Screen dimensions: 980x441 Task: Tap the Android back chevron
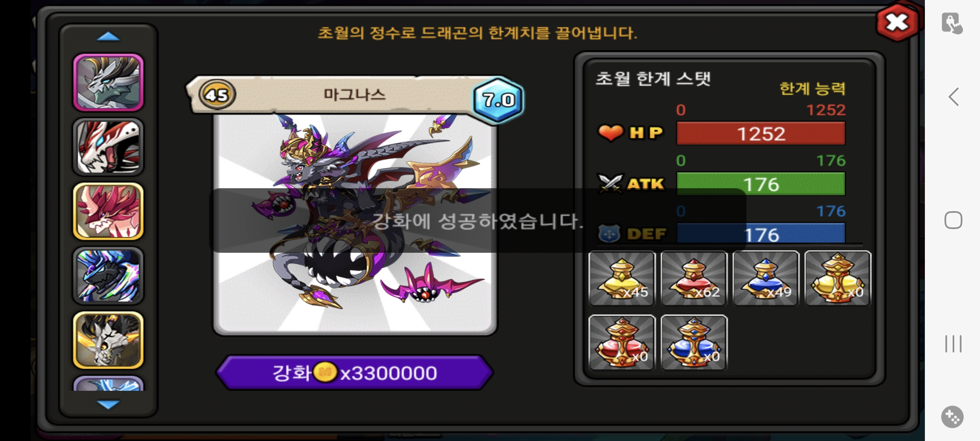pyautogui.click(x=953, y=97)
